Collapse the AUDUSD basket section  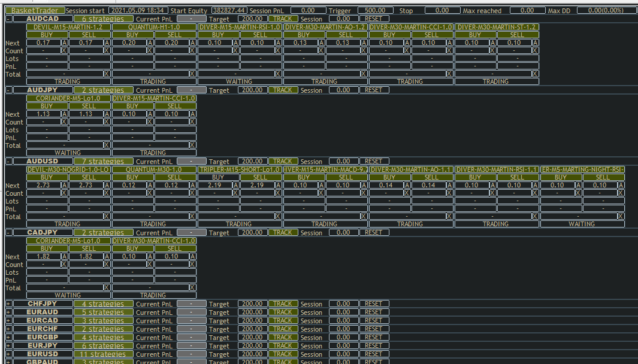point(8,161)
